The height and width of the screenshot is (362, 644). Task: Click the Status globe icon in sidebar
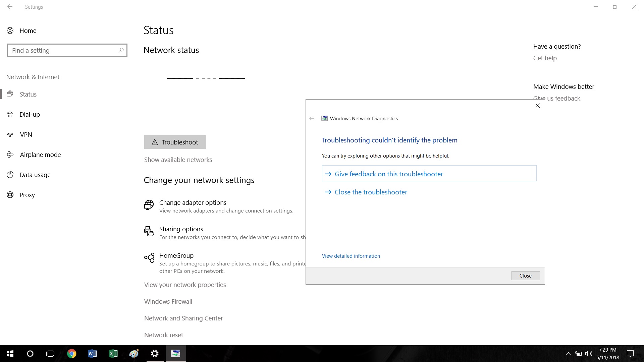pos(10,94)
